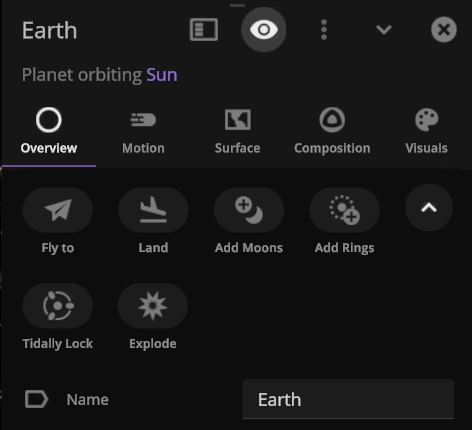Collapse the Earth panel using down chevron
This screenshot has height=430, width=472.
tap(384, 30)
